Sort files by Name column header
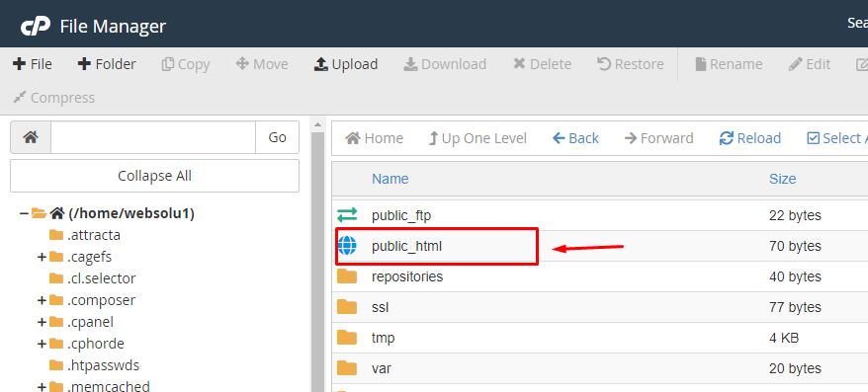This screenshot has height=392, width=868. 390,179
